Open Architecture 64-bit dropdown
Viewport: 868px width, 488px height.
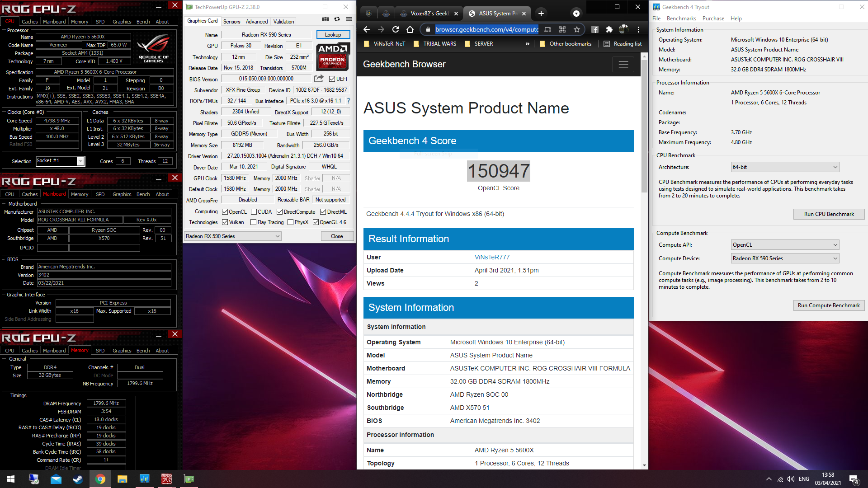(x=785, y=167)
